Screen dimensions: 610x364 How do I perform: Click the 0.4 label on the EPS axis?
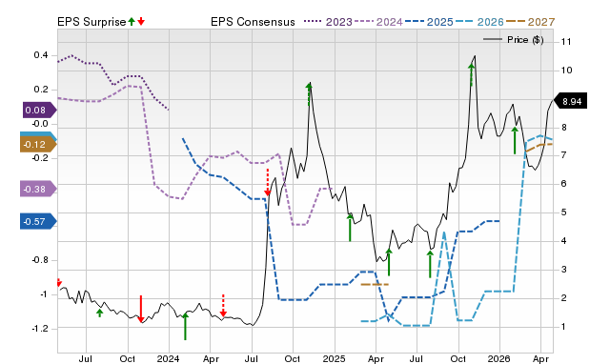(x=41, y=55)
